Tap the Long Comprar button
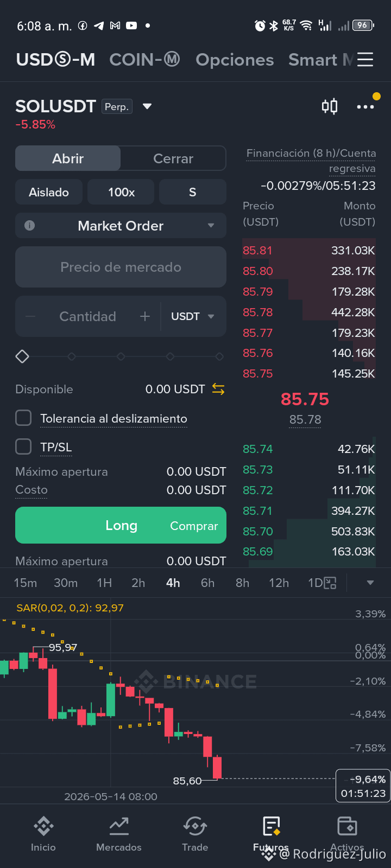 (x=121, y=525)
